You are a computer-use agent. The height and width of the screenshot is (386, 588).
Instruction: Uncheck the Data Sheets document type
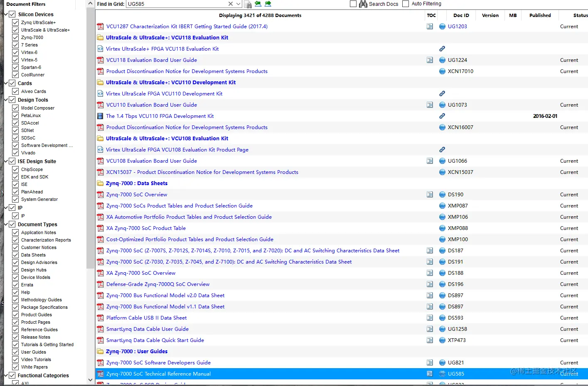tap(15, 255)
